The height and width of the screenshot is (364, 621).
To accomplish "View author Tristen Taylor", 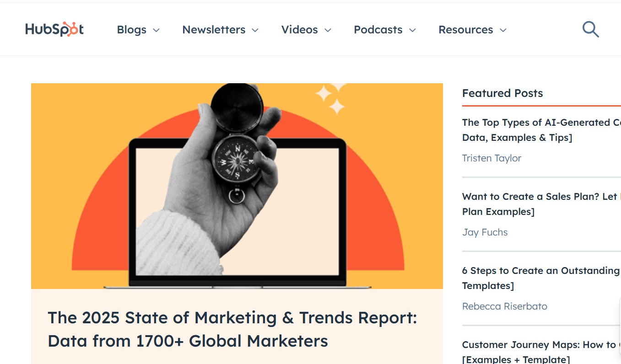I will click(x=491, y=158).
